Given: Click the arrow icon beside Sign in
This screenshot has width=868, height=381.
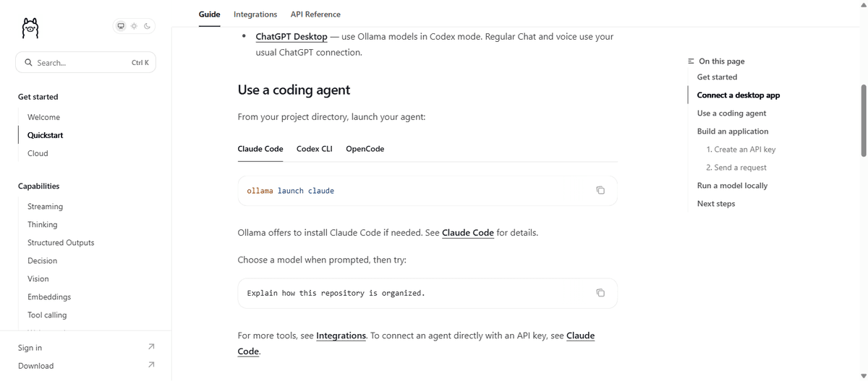Looking at the screenshot, I should pyautogui.click(x=151, y=347).
